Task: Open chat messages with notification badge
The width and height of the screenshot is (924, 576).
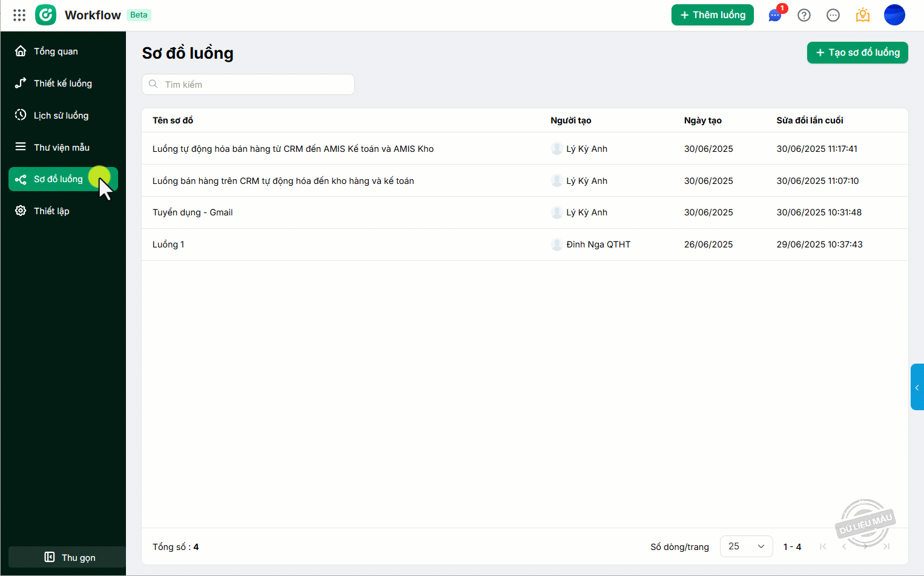Action: [774, 15]
